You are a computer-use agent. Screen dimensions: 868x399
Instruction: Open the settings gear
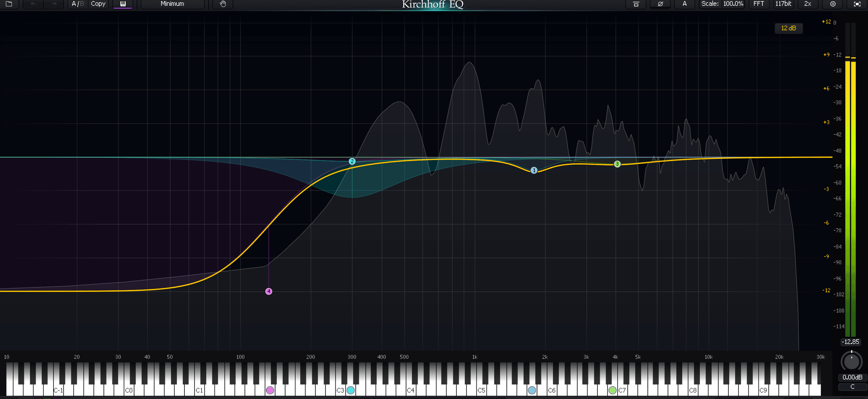coord(833,4)
